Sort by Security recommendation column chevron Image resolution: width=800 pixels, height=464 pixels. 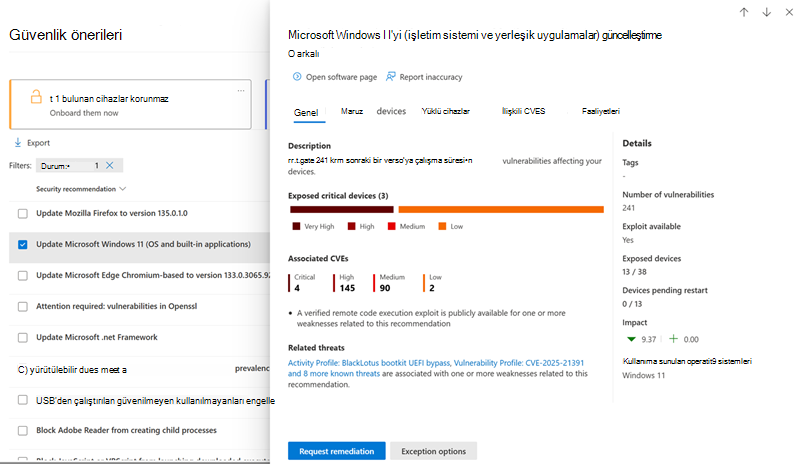[122, 189]
